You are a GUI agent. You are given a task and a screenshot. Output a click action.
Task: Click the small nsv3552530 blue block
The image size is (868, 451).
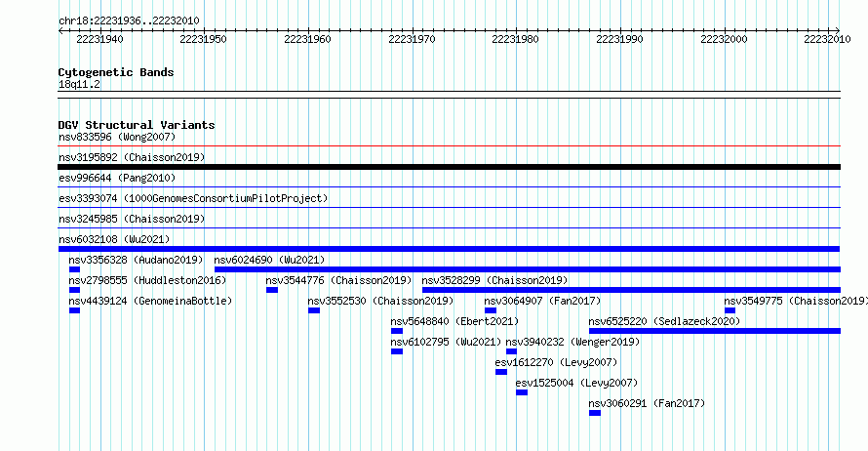[314, 310]
